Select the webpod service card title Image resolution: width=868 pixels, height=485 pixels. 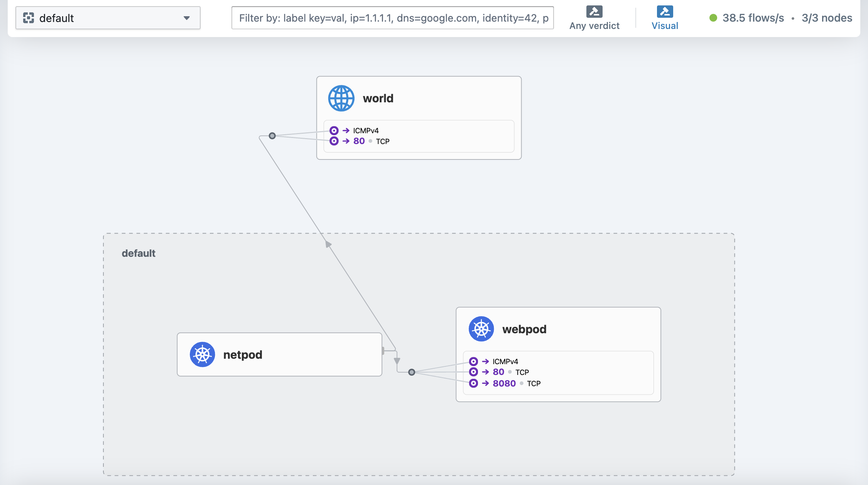(524, 329)
